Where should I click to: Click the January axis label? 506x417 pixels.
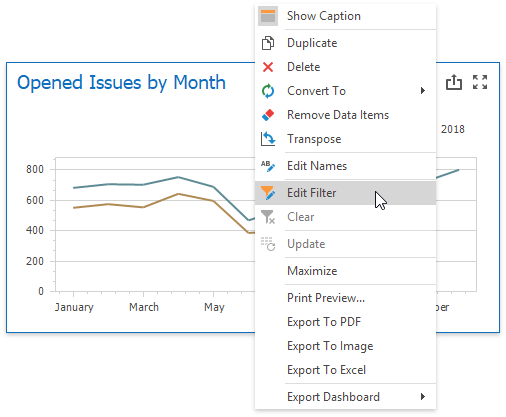[74, 307]
